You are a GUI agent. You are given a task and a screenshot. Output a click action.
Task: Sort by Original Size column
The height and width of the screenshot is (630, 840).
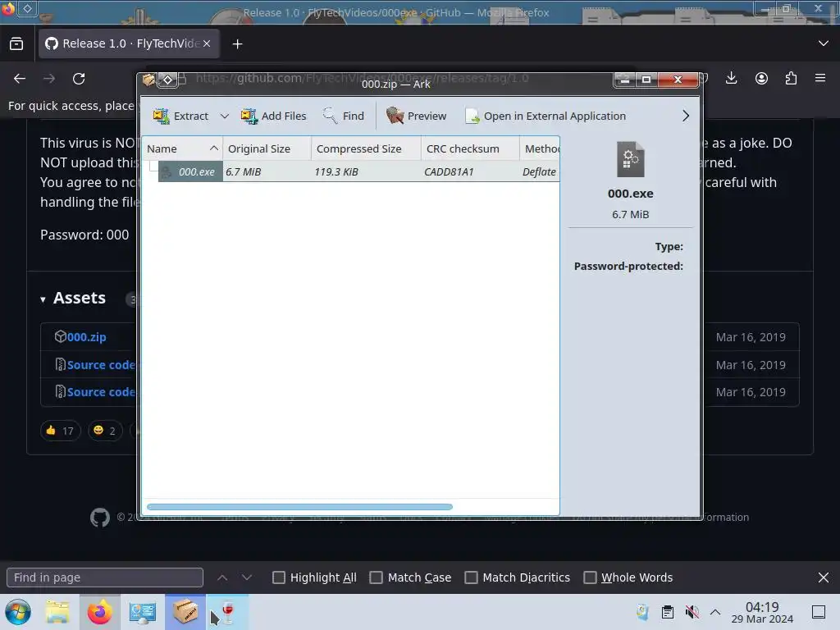[x=267, y=148]
